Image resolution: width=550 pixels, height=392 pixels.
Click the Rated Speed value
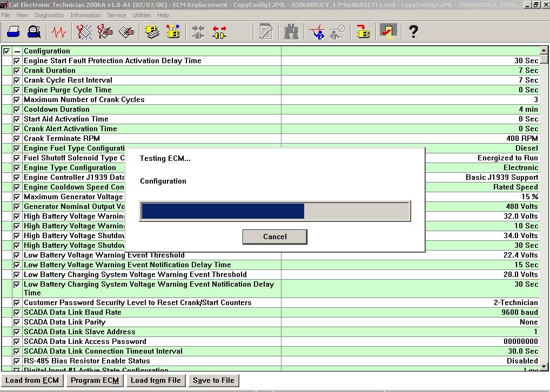pyautogui.click(x=515, y=187)
